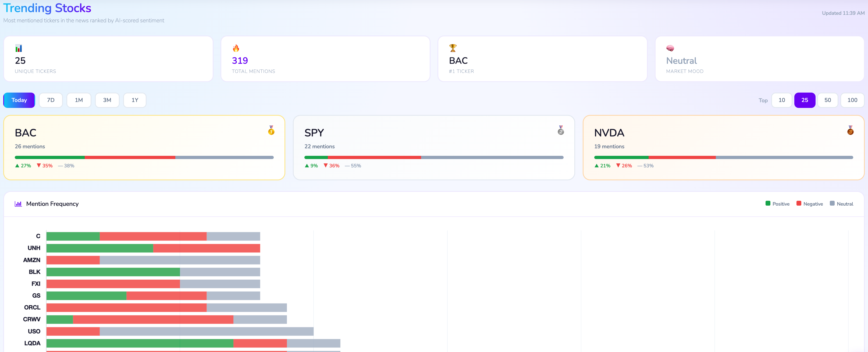The width and height of the screenshot is (868, 352).
Task: Switch to the 1M time range
Action: 79,100
